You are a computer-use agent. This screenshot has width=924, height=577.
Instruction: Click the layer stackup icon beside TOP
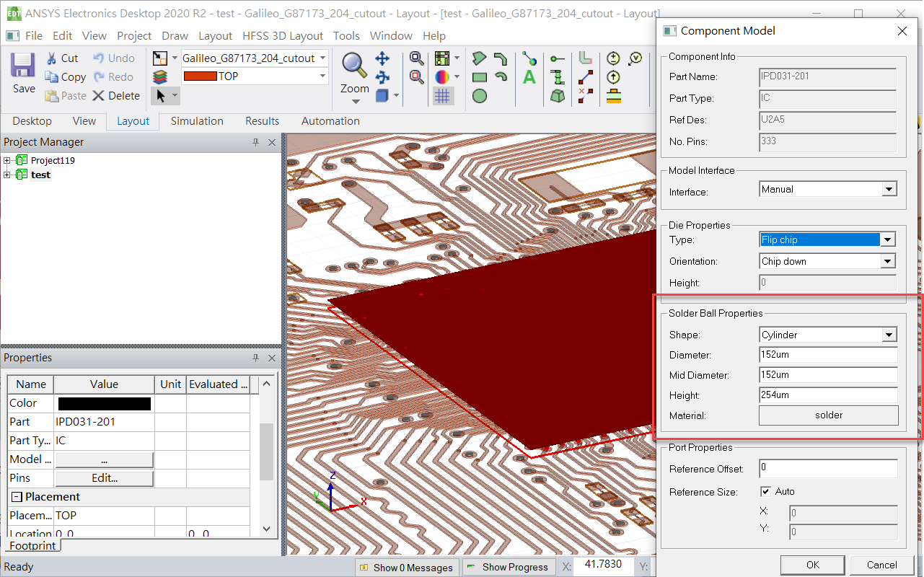click(x=160, y=76)
